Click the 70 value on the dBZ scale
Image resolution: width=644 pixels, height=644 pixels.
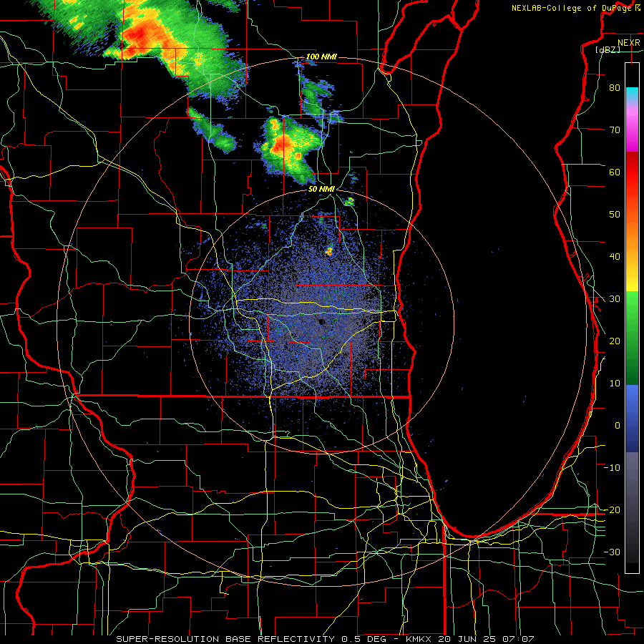click(x=615, y=130)
